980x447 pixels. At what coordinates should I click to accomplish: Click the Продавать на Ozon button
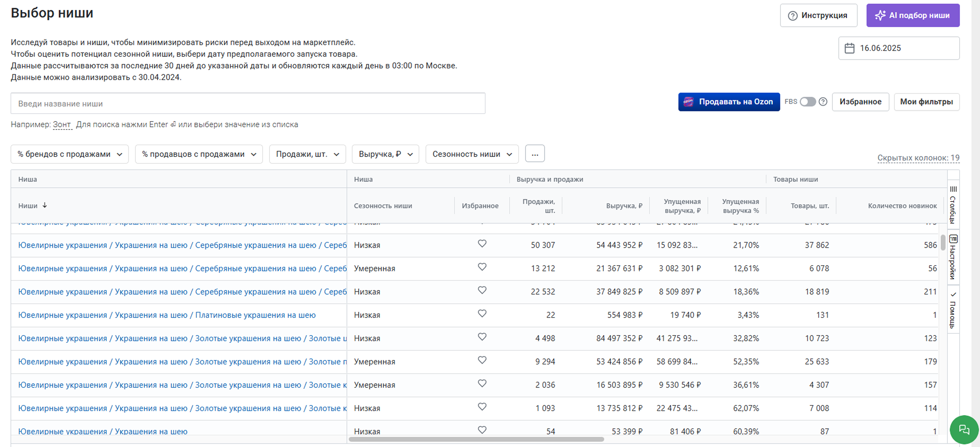pyautogui.click(x=729, y=102)
